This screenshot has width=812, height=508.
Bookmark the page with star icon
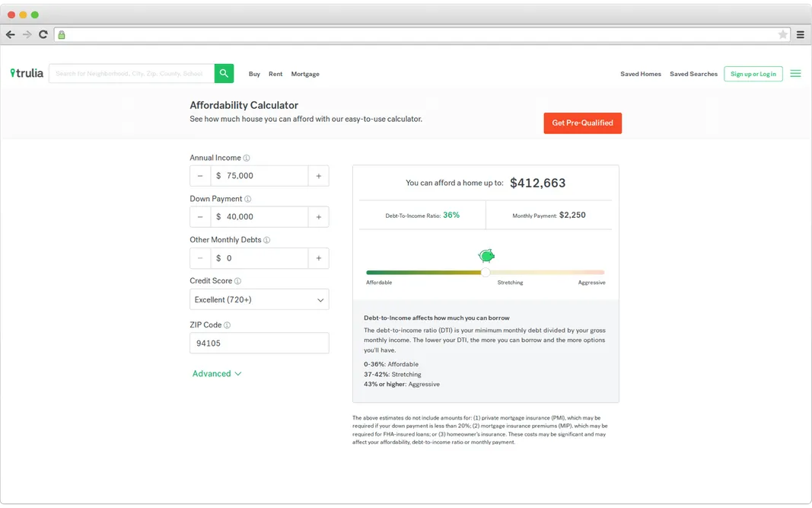click(x=782, y=35)
